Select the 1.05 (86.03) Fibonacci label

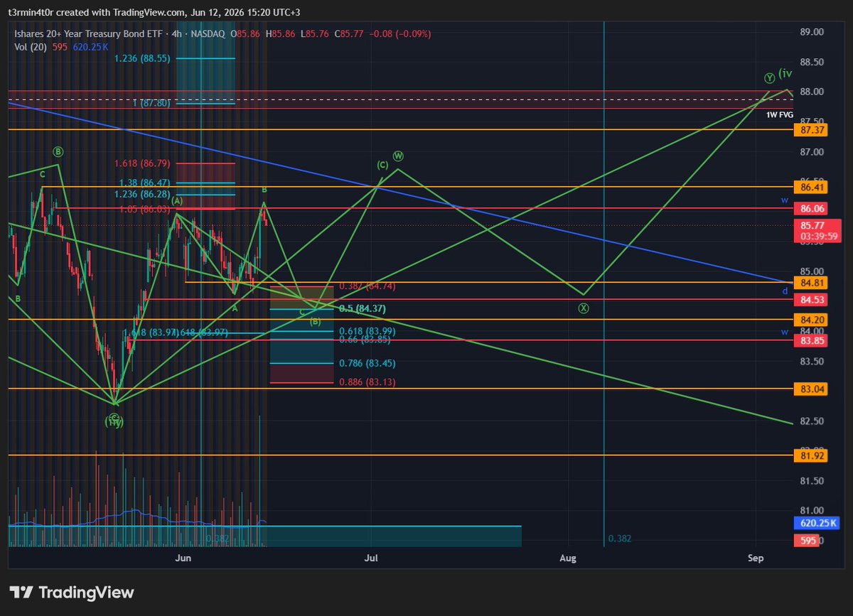pyautogui.click(x=145, y=209)
